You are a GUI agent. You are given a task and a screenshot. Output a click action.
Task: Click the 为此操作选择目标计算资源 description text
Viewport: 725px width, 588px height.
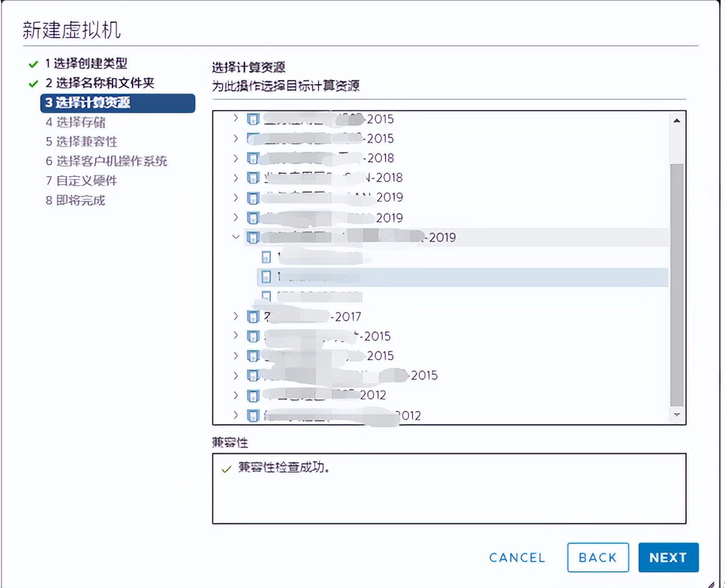pos(286,86)
